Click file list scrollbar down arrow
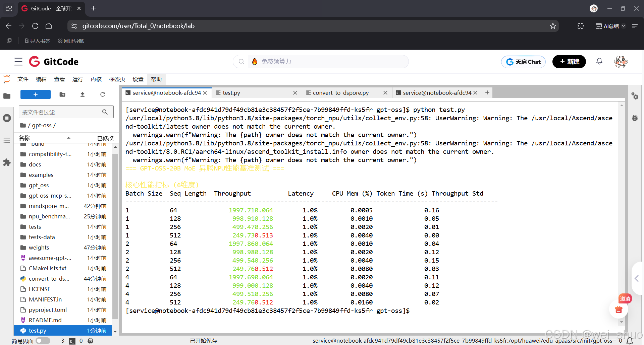 (115, 332)
